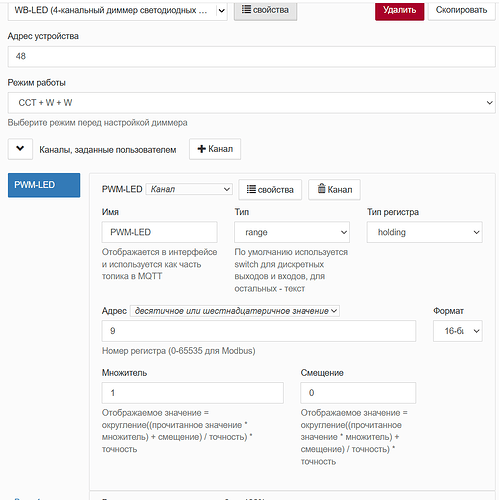Select PWM-LED tab in channel list

(44, 185)
